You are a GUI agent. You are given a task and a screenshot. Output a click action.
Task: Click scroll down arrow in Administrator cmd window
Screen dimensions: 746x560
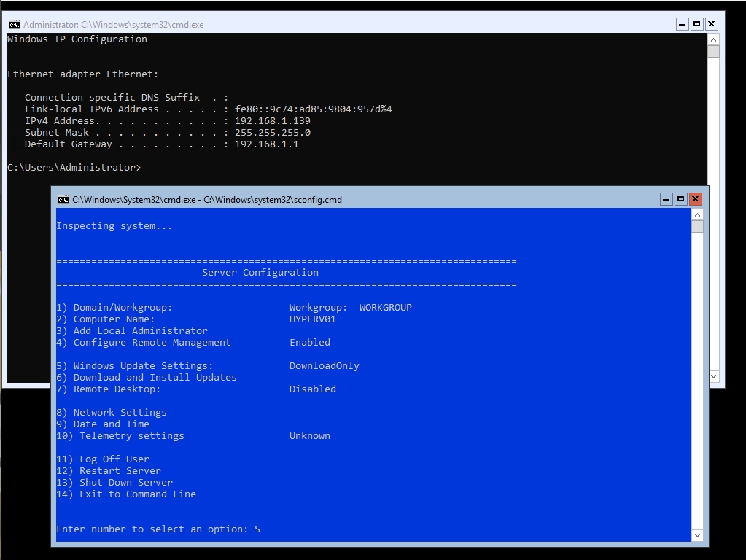pos(713,376)
